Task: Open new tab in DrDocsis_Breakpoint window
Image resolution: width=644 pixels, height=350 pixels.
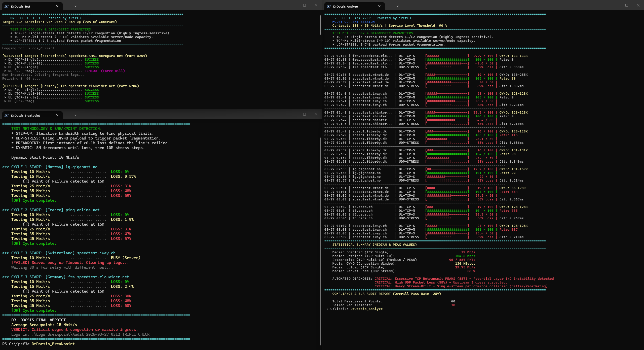Action: tap(68, 115)
